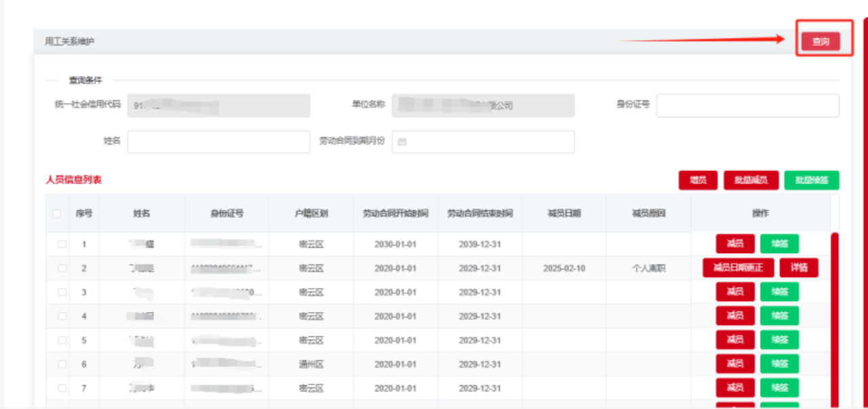
Task: Click 续签 for the 通州区 row
Action: coord(779,364)
